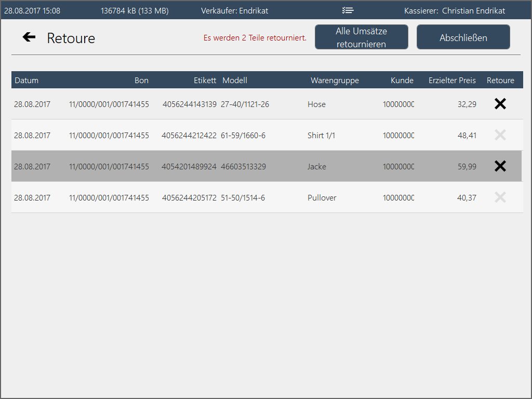The image size is (532, 399).
Task: Go back using the arrow icon
Action: 29,37
